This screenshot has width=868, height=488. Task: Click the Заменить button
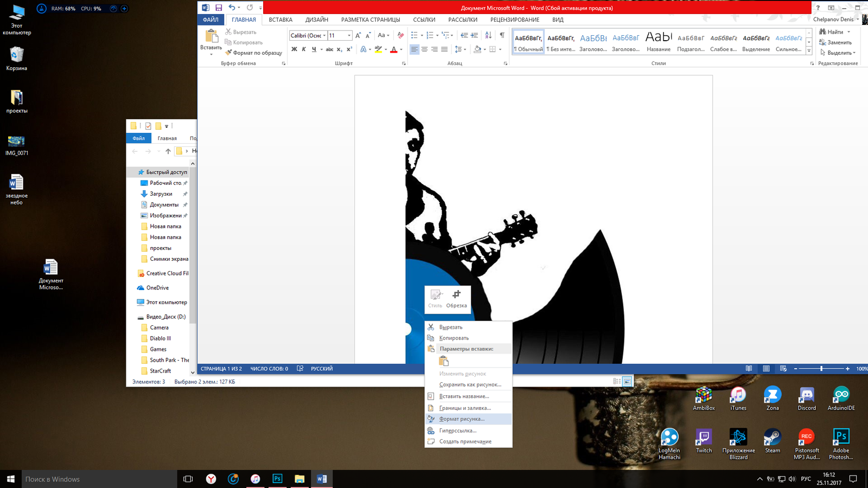click(x=835, y=42)
